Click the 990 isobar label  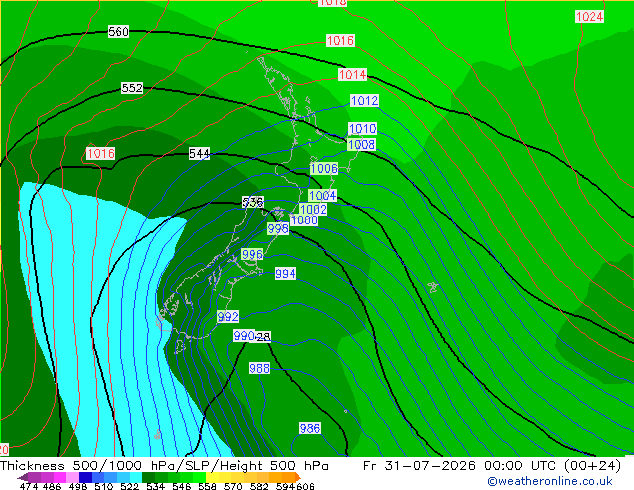(x=244, y=336)
